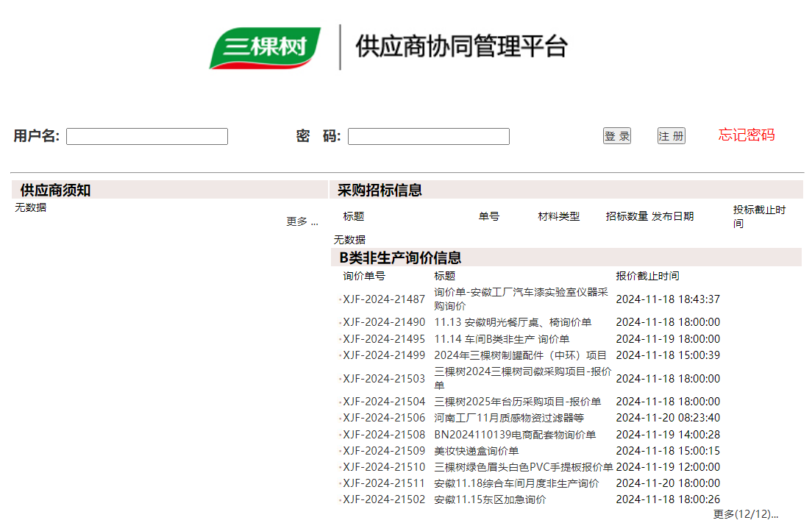Open 11.14 车间B类非生产 询价单

pyautogui.click(x=502, y=339)
